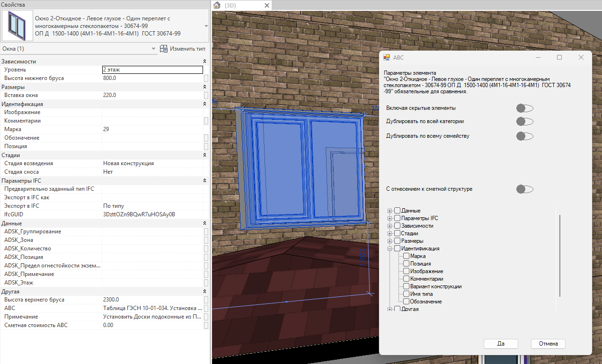The image size is (602, 364).
Task: Click the ABC dialog title icon
Action: click(387, 57)
